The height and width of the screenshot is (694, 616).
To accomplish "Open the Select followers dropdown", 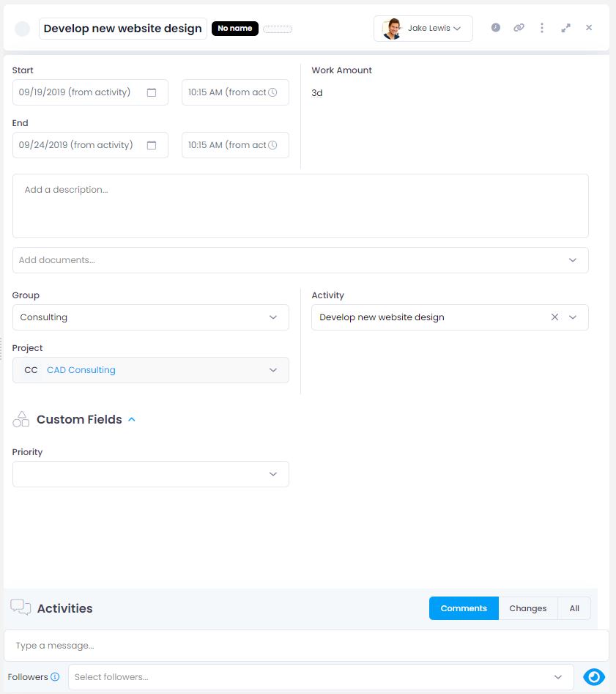I will click(321, 676).
